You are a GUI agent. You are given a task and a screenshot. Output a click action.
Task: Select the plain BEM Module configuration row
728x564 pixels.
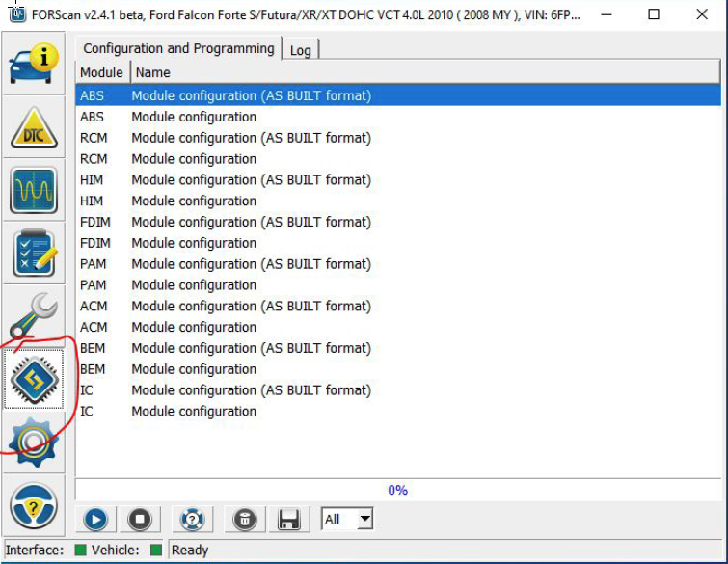[398, 369]
